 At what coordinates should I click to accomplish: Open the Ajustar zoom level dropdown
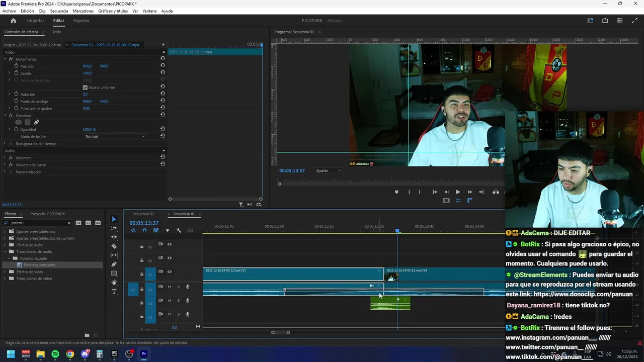click(x=329, y=170)
